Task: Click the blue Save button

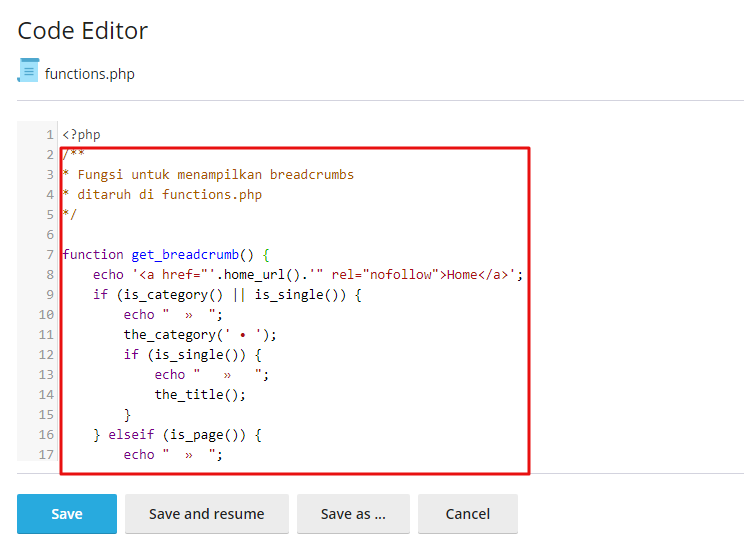Action: coord(67,514)
